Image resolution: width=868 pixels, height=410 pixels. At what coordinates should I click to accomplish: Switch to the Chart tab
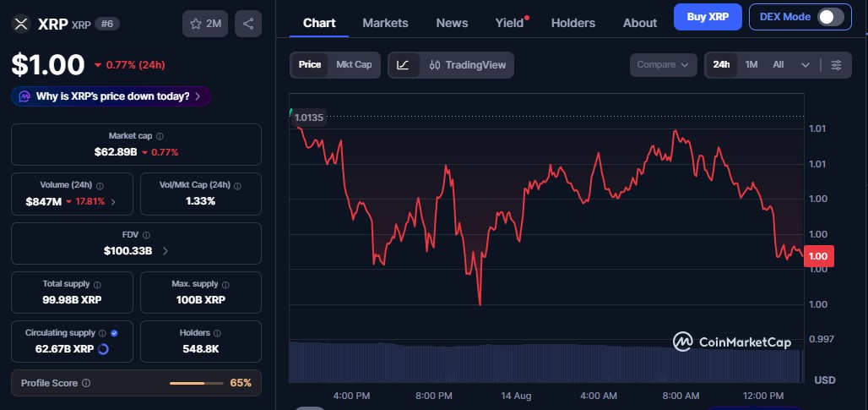(319, 24)
